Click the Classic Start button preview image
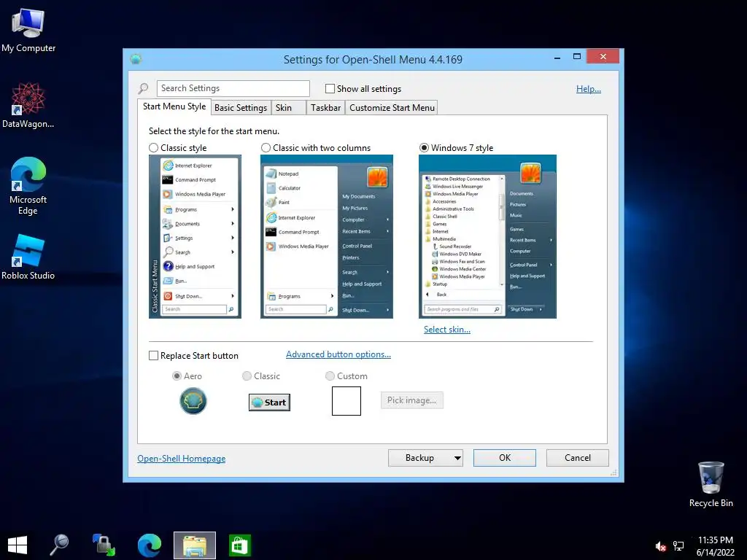Image resolution: width=747 pixels, height=560 pixels. (269, 402)
